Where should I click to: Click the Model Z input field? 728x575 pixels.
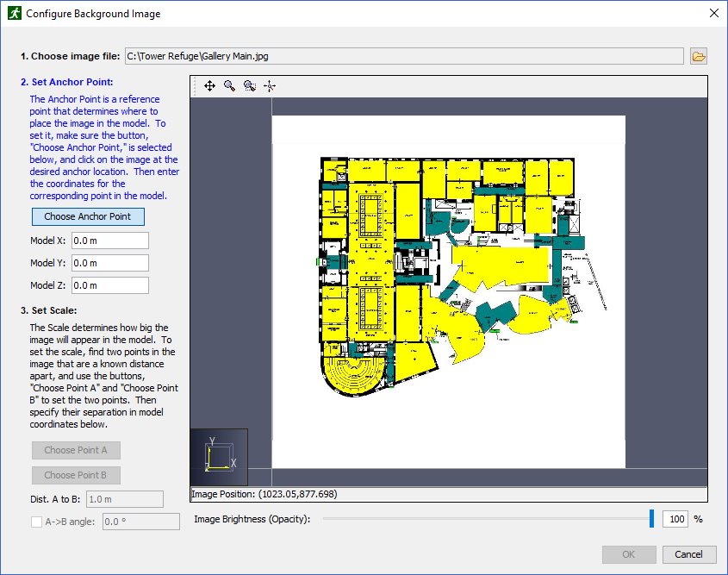coord(110,285)
